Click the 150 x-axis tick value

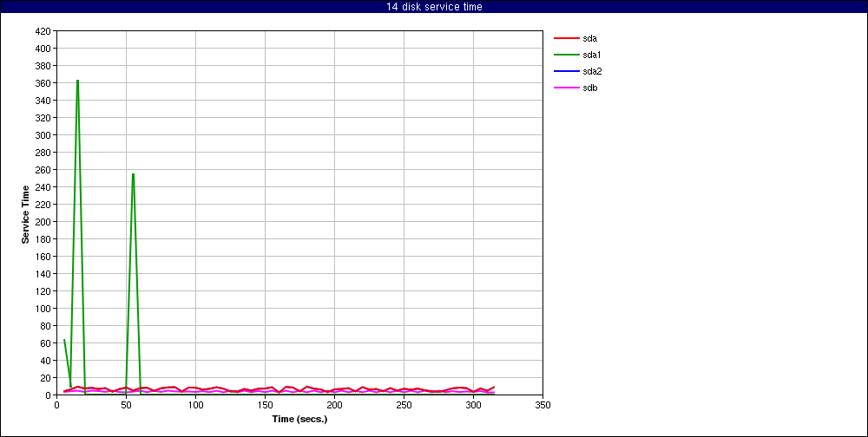[x=265, y=405]
